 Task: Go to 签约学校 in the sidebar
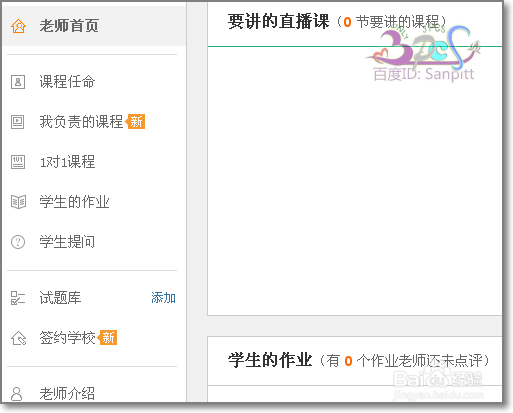pyautogui.click(x=68, y=338)
